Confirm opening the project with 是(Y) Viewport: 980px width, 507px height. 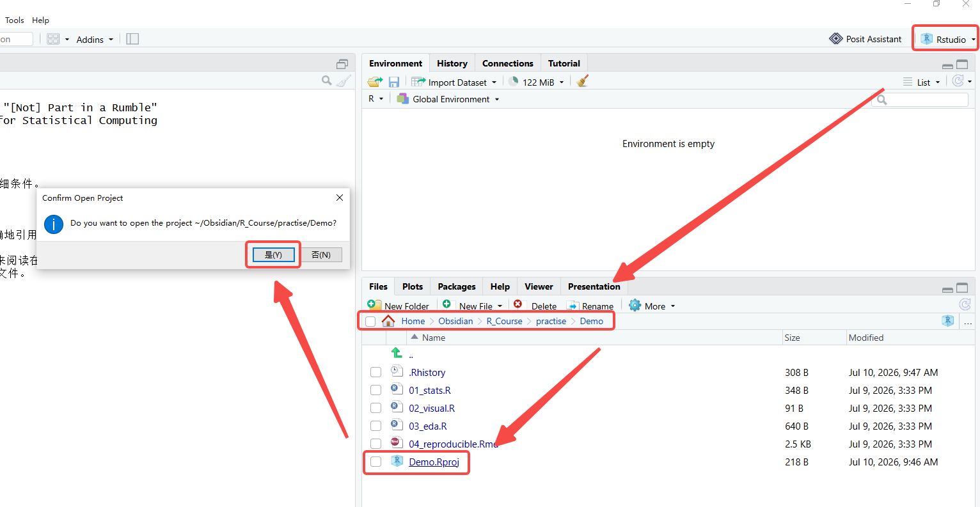tap(273, 254)
